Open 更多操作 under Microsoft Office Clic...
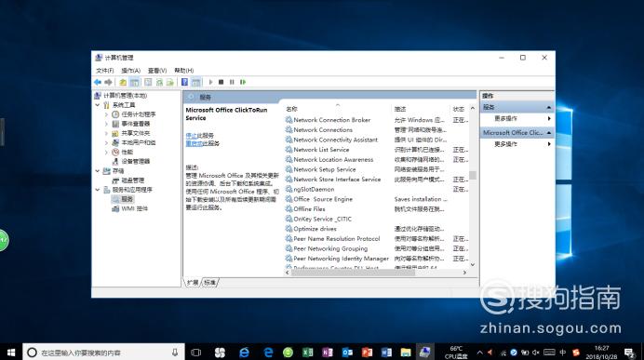The width and height of the screenshot is (644, 360). point(517,144)
